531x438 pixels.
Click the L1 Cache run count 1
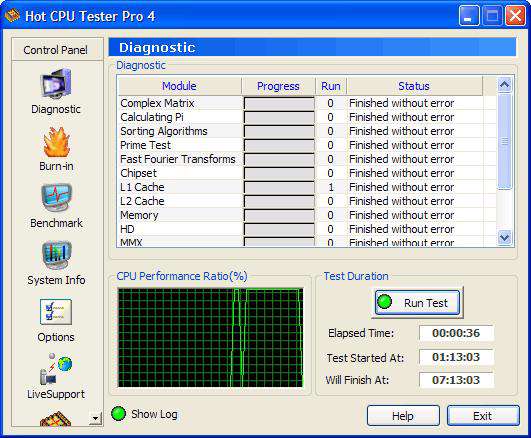pyautogui.click(x=331, y=187)
